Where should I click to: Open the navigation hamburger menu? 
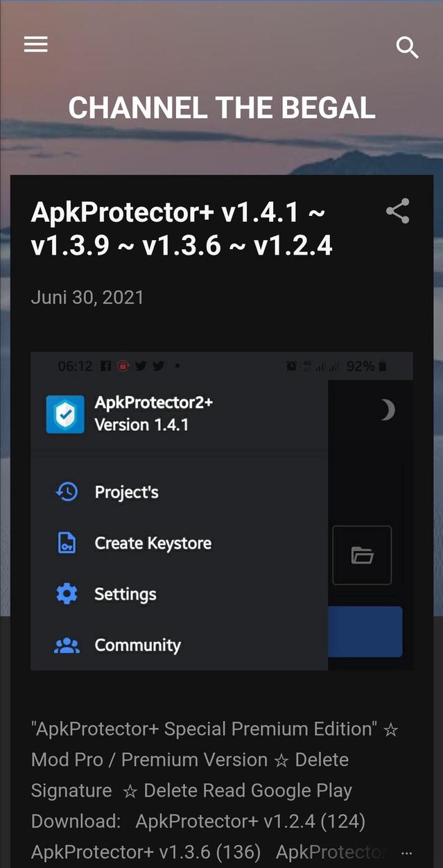(35, 44)
